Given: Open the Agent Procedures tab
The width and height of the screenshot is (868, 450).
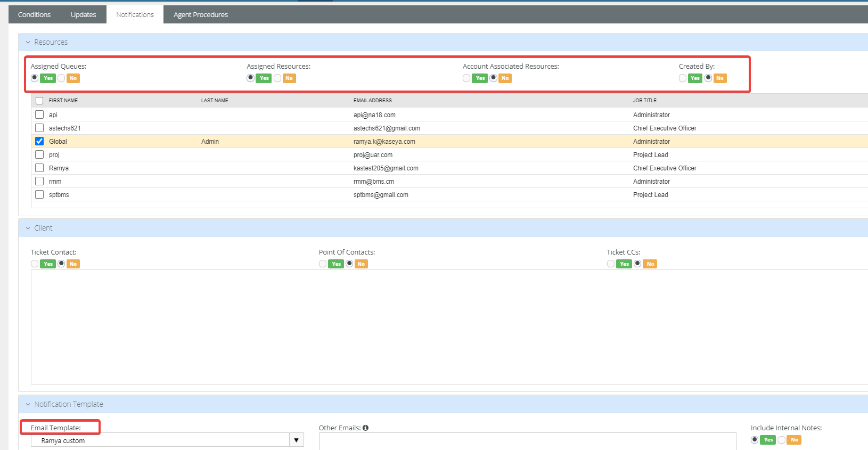Looking at the screenshot, I should [x=201, y=14].
